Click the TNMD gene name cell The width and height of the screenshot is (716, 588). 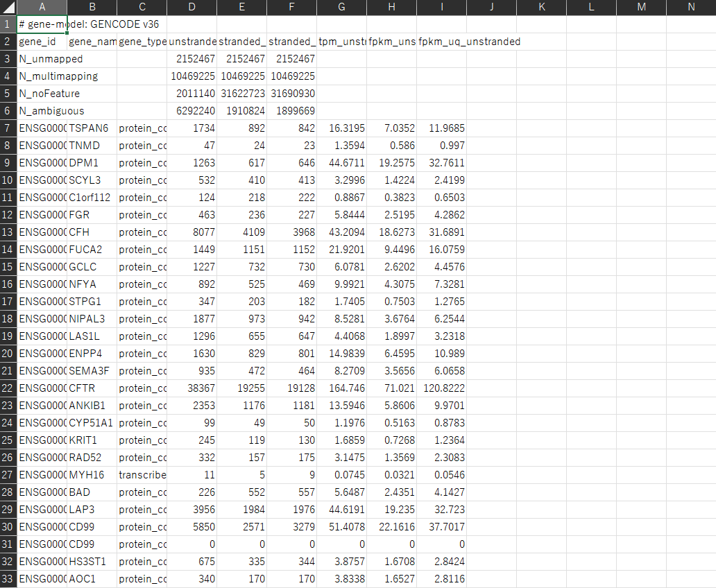click(x=92, y=146)
